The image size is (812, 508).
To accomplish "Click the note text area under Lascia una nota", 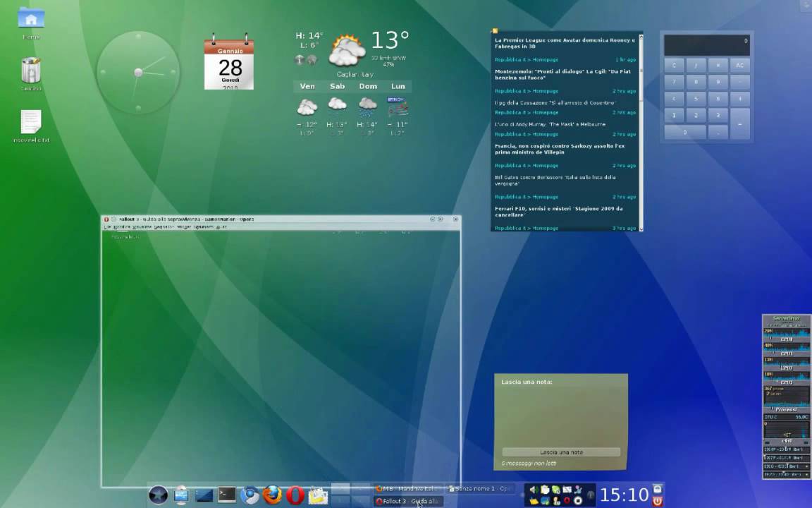I will pyautogui.click(x=561, y=416).
